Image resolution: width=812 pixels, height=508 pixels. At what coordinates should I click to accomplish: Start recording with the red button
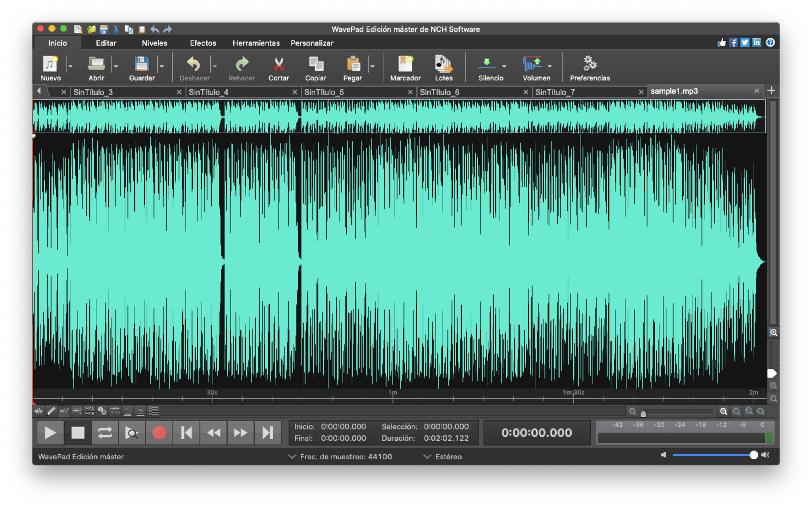(159, 433)
